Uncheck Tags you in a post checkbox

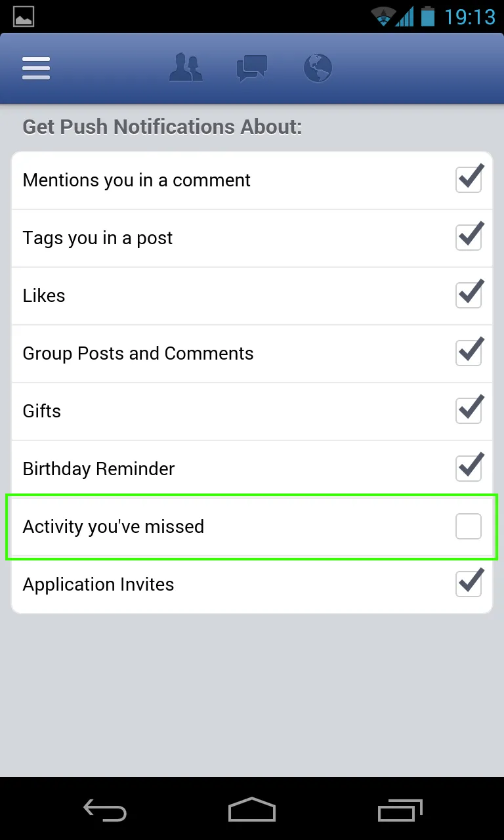[469, 238]
